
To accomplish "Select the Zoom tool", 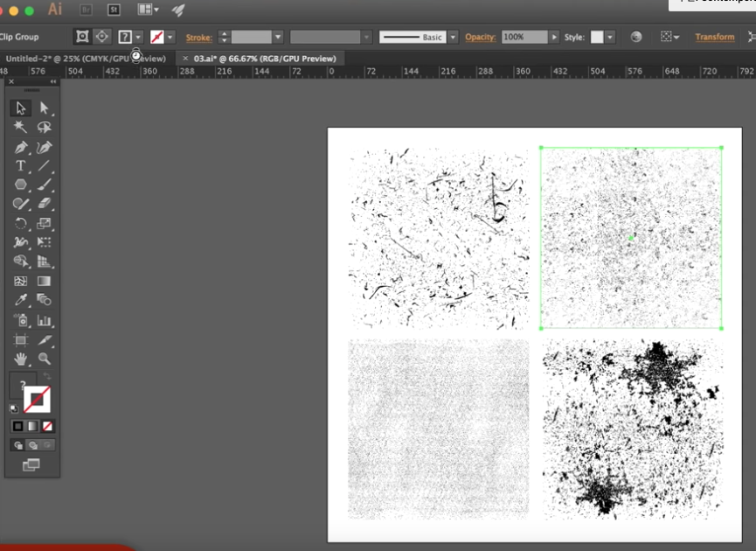I will pos(44,359).
